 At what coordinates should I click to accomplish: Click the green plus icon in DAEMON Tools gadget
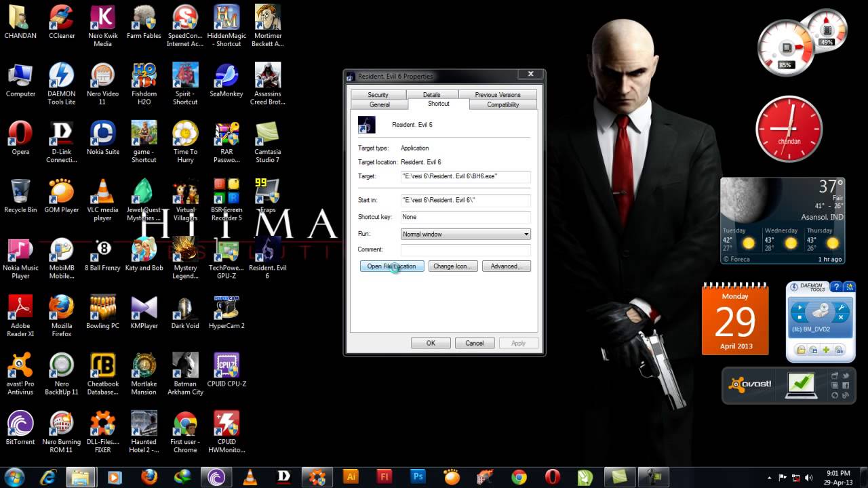[x=826, y=350]
